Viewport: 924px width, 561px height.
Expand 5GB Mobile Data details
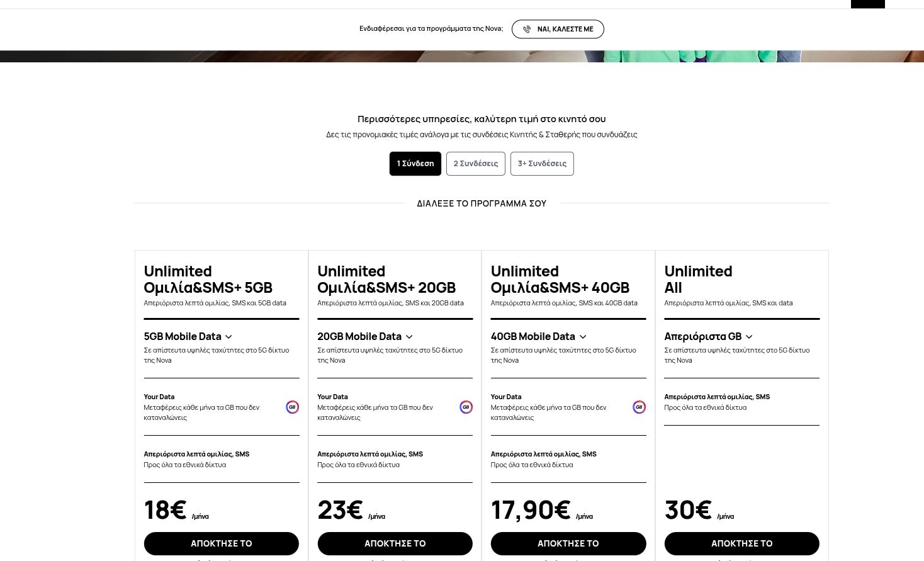(228, 337)
